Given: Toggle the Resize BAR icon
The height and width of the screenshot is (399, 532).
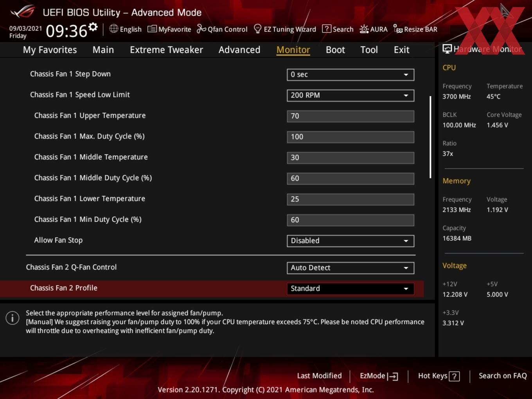Looking at the screenshot, I should click(398, 29).
